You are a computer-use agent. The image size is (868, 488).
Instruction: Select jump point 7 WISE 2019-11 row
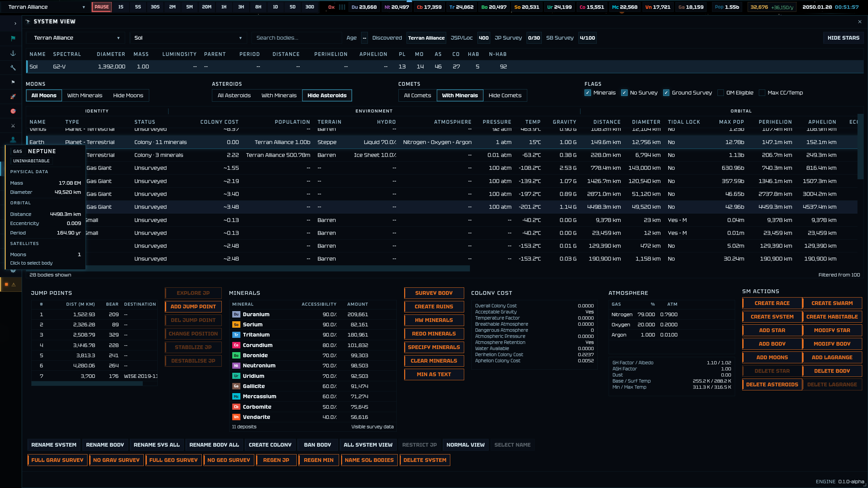tap(94, 376)
